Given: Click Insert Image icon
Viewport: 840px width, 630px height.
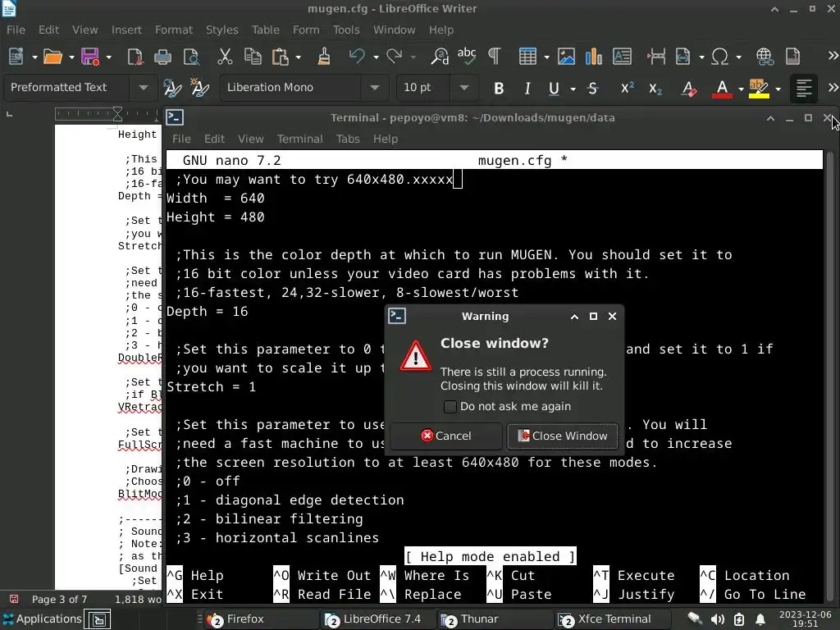Looking at the screenshot, I should (x=566, y=57).
